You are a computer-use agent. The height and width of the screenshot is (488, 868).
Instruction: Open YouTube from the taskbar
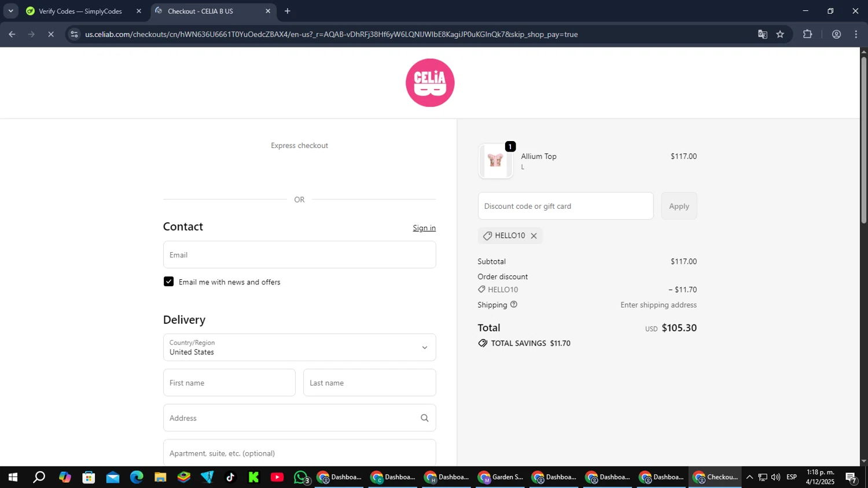pyautogui.click(x=277, y=477)
